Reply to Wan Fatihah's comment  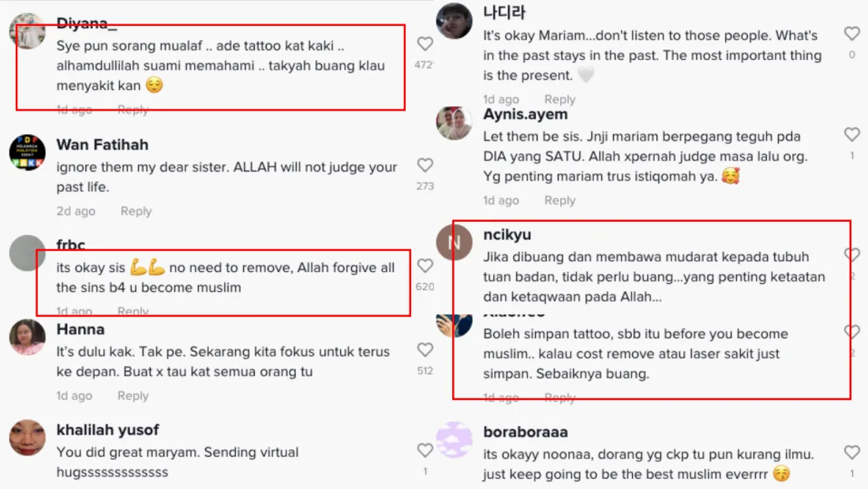(x=137, y=211)
